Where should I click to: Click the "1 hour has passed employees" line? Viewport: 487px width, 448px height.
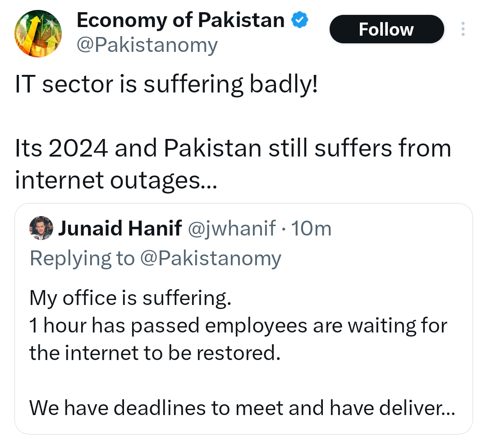[x=238, y=326]
